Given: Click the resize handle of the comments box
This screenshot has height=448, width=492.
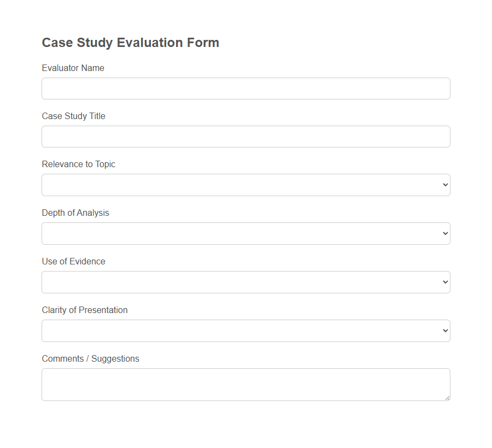Looking at the screenshot, I should [447, 399].
